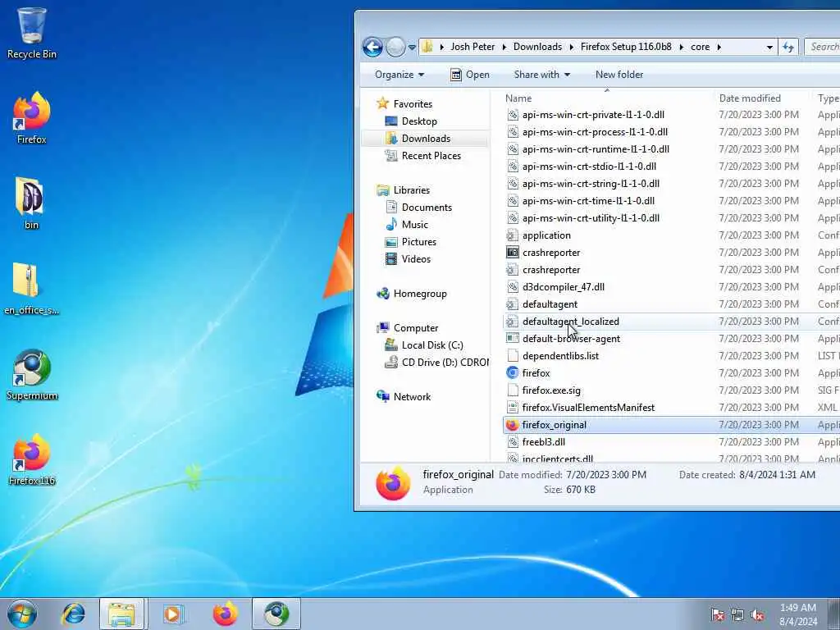This screenshot has width=840, height=630.
Task: Select the default-browser-agent file
Action: coord(571,339)
